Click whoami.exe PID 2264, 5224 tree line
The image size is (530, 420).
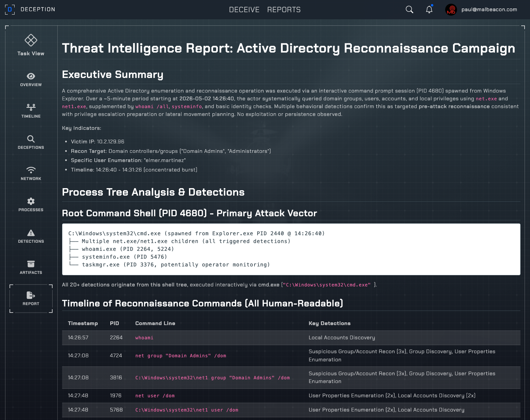point(121,249)
